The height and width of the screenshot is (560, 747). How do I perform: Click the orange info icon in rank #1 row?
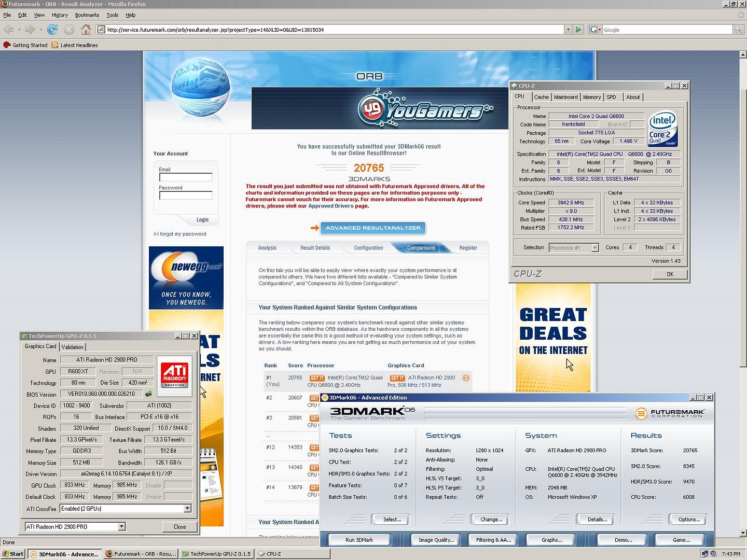point(466,378)
